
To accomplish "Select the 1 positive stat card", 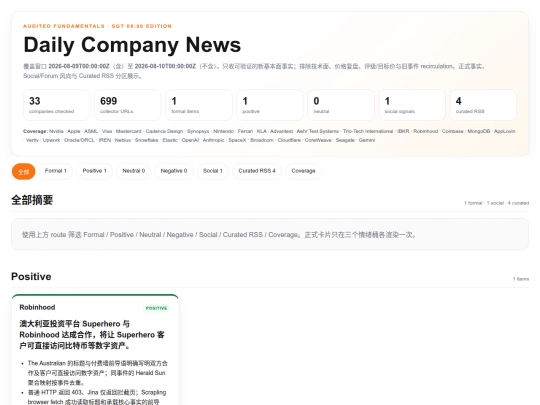I will (270, 105).
